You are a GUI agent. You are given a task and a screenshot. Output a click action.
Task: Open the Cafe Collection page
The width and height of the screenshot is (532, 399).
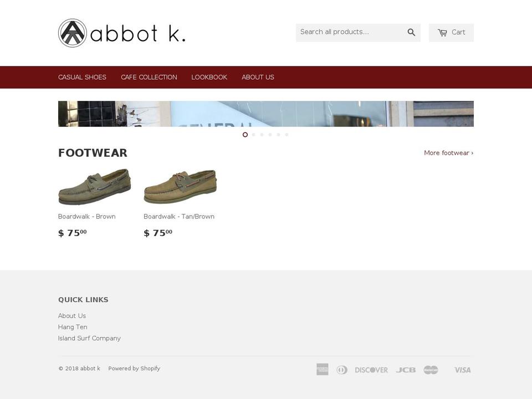[149, 77]
